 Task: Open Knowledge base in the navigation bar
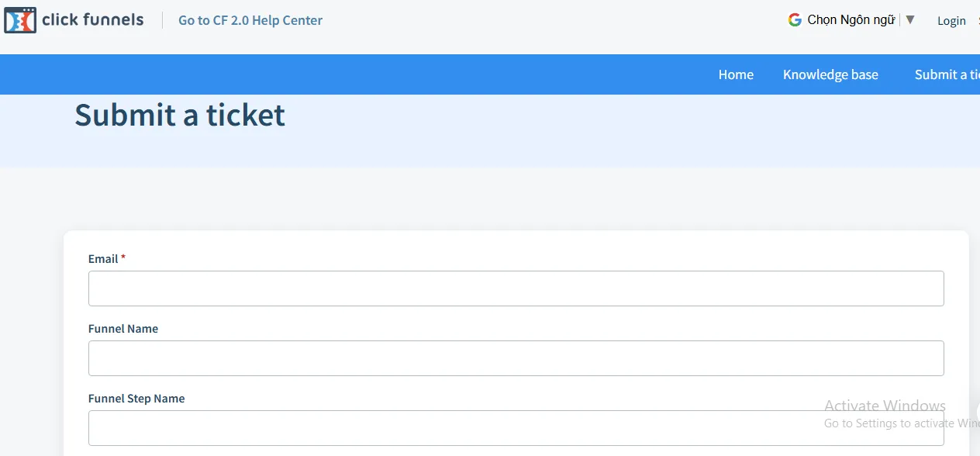[830, 74]
